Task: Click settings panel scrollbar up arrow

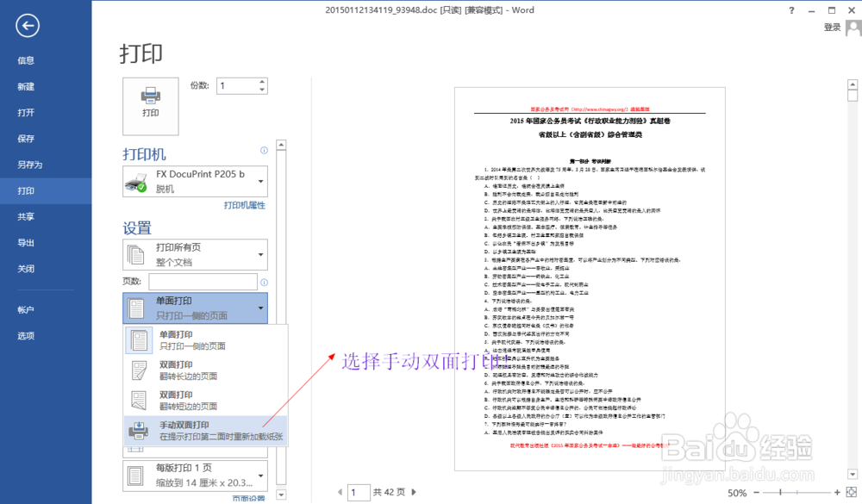Action: (x=281, y=145)
